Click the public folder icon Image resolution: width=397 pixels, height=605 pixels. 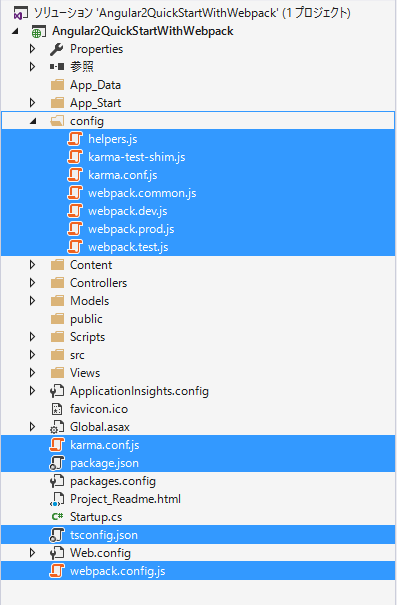[57, 319]
